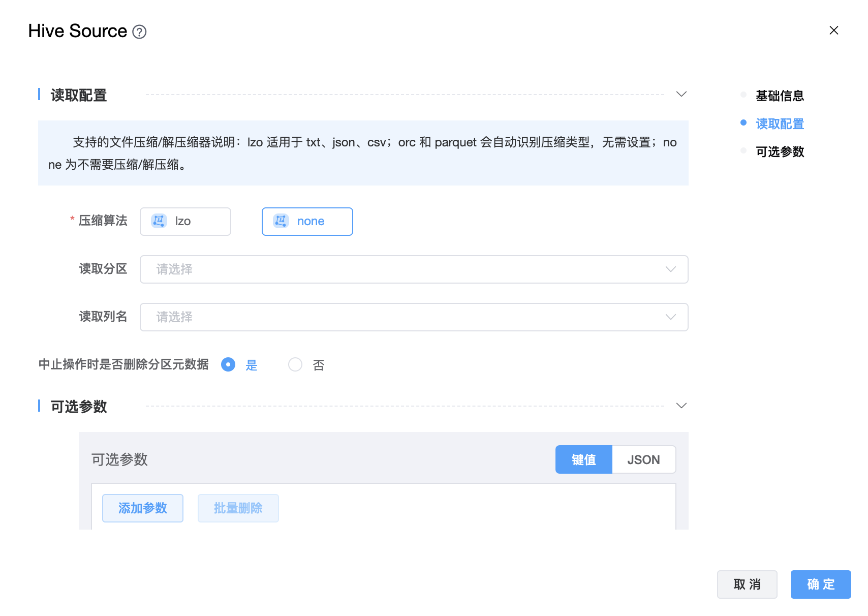
Task: Select lzo compression algorithm
Action: point(185,222)
